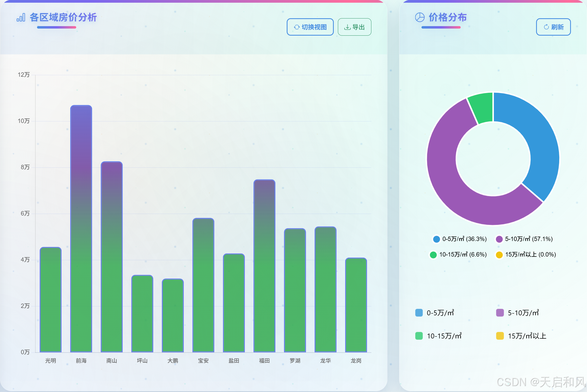
Task: Click the 龙华 x-axis label
Action: tap(326, 361)
